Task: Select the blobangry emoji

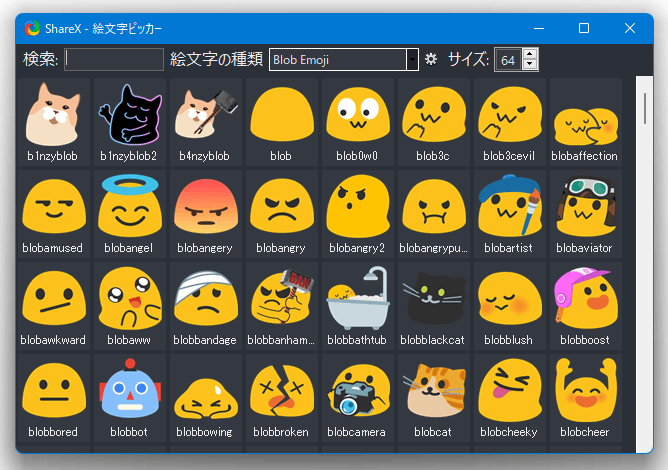Action: 282,213
